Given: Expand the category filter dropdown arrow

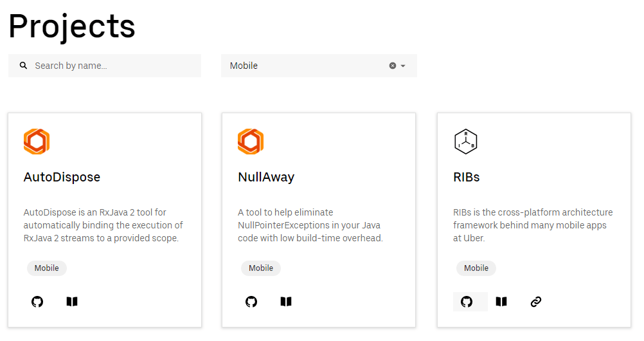Looking at the screenshot, I should (x=403, y=66).
